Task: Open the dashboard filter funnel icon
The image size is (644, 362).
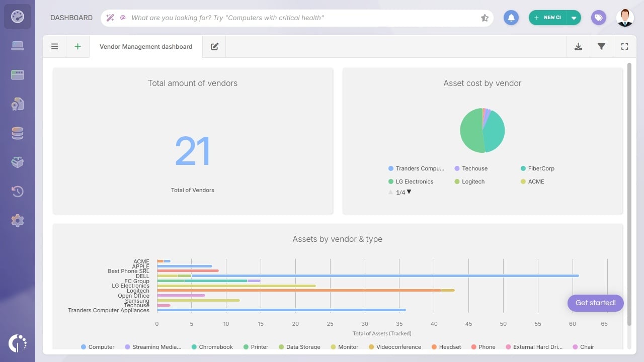Action: click(x=601, y=46)
